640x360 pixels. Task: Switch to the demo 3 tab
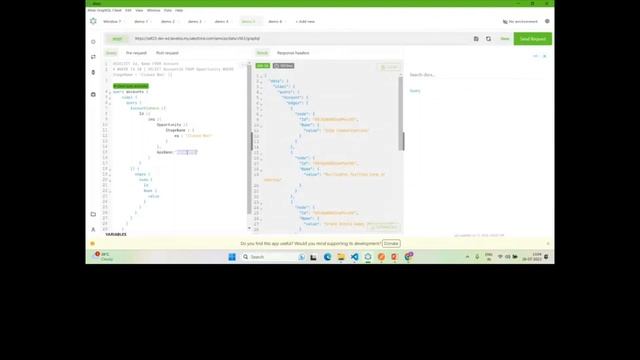(x=195, y=22)
